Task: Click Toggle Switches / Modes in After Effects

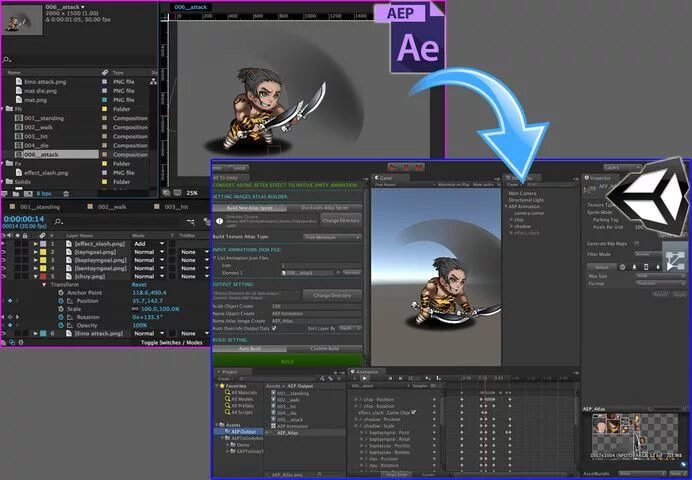Action: click(x=172, y=342)
